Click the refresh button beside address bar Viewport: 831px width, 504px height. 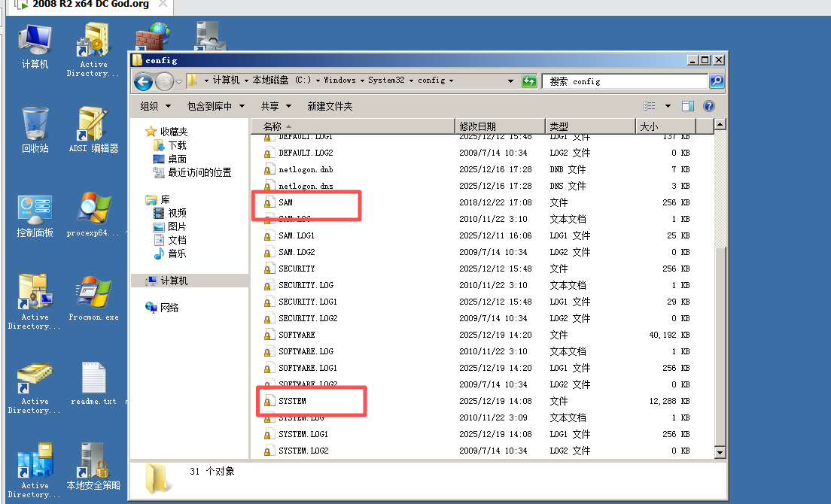(x=529, y=81)
